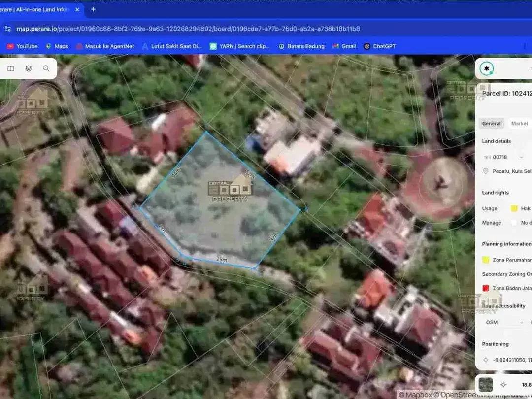This screenshot has width=532, height=399.
Task: Click the Zona Perumahan zoning label
Action: click(x=512, y=260)
